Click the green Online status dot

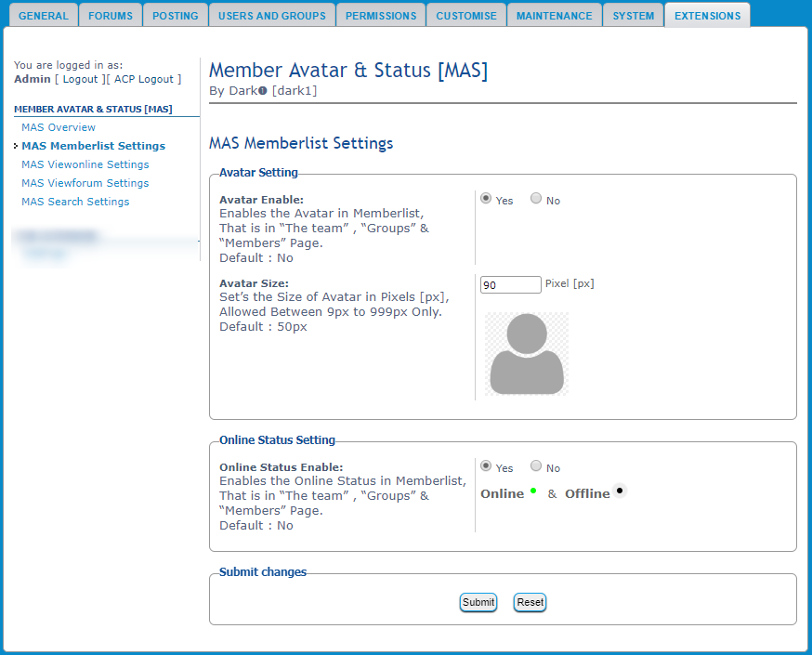pyautogui.click(x=533, y=491)
